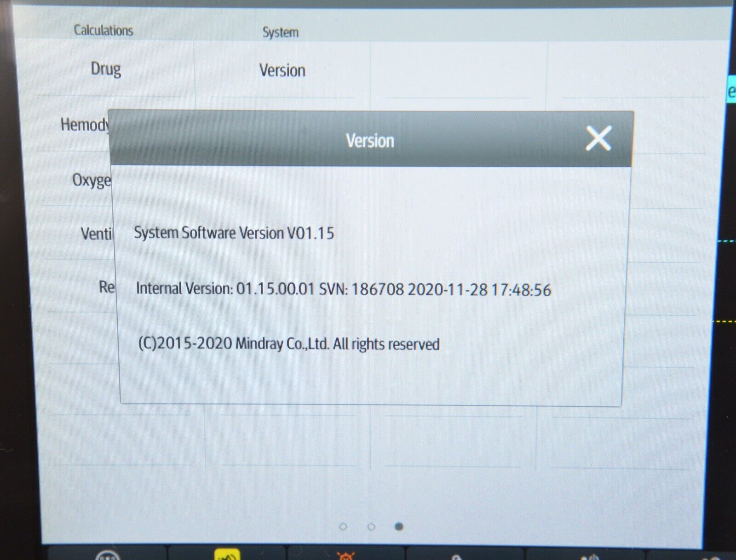
Task: Tap the fifth quick key icon in bottom bar
Action: [589, 556]
